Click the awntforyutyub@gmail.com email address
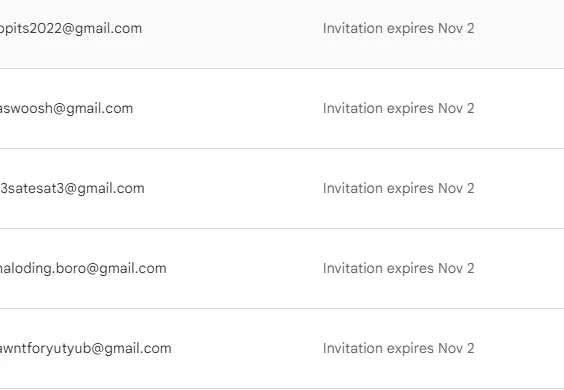 86,348
